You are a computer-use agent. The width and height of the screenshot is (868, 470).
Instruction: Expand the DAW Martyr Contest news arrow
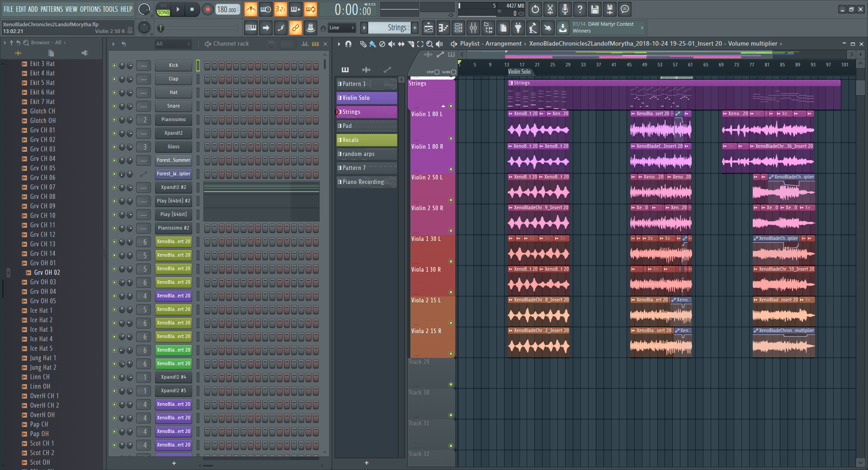coord(642,28)
